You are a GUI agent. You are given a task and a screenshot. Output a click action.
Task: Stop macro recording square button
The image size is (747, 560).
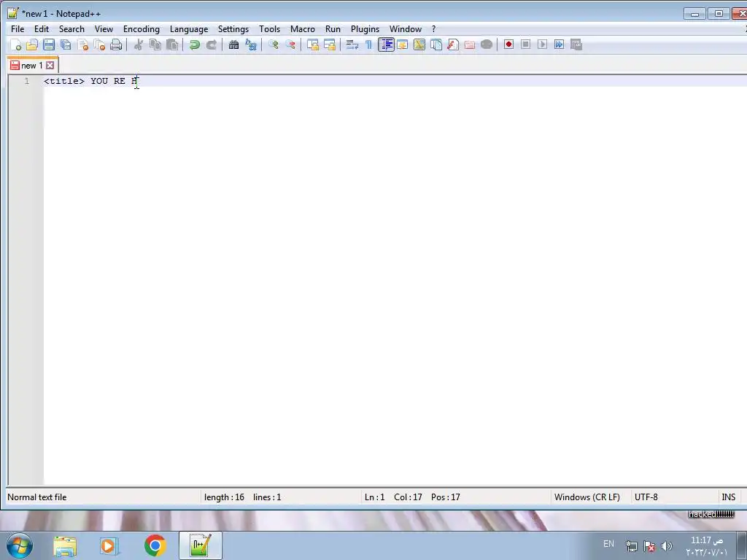pos(525,44)
